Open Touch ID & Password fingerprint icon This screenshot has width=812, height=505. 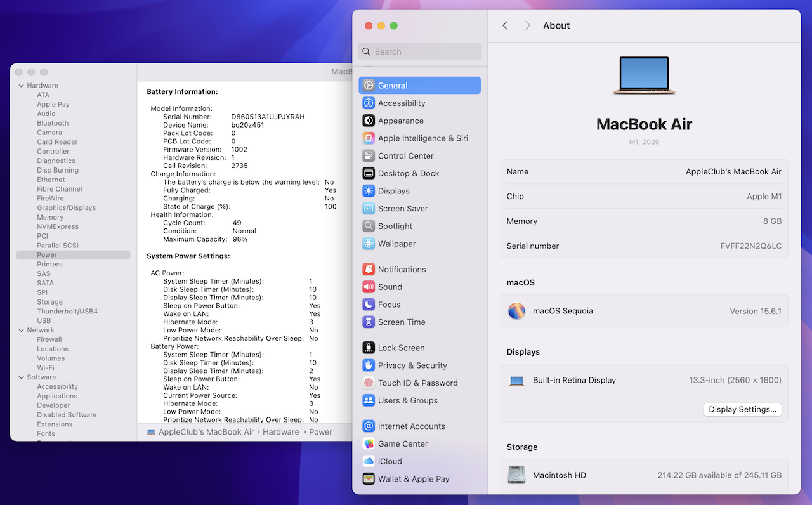coord(369,383)
